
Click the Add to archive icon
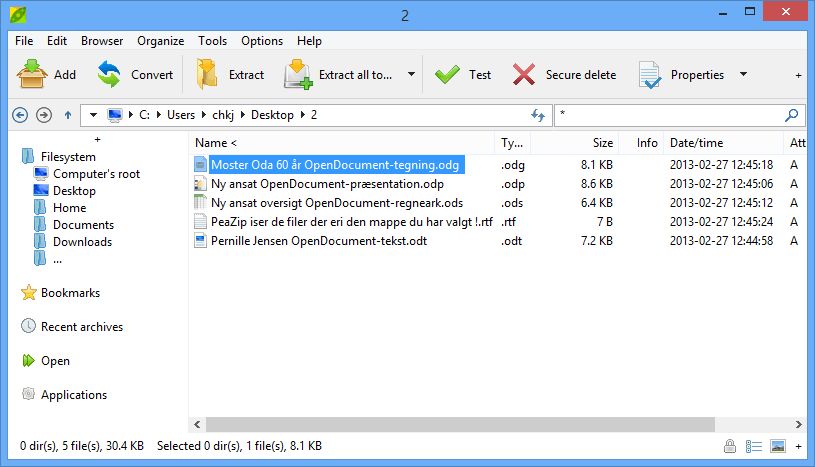(x=32, y=74)
